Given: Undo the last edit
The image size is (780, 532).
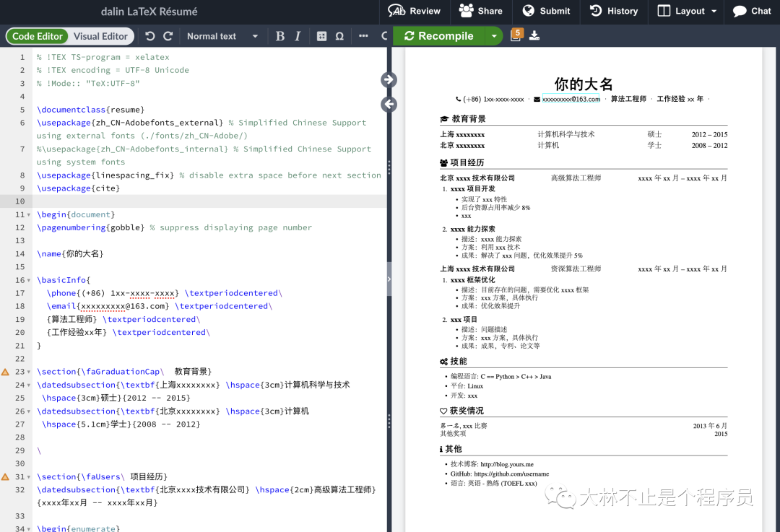Looking at the screenshot, I should coord(149,36).
